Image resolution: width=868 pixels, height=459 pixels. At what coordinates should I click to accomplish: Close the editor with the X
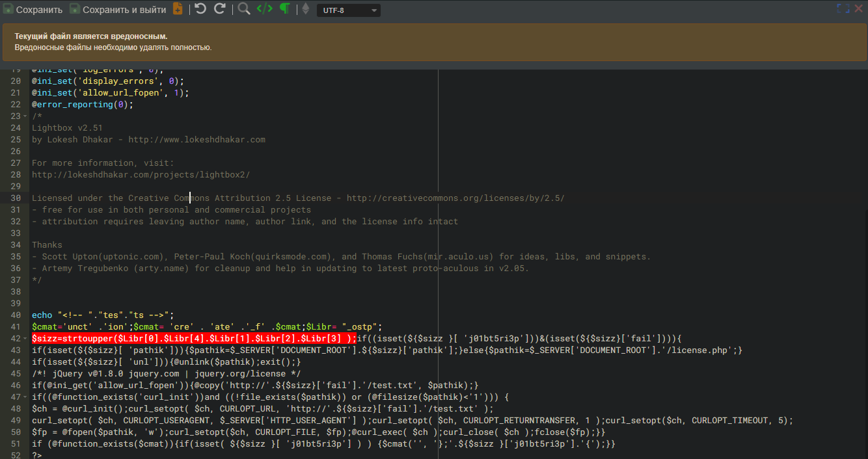click(860, 8)
